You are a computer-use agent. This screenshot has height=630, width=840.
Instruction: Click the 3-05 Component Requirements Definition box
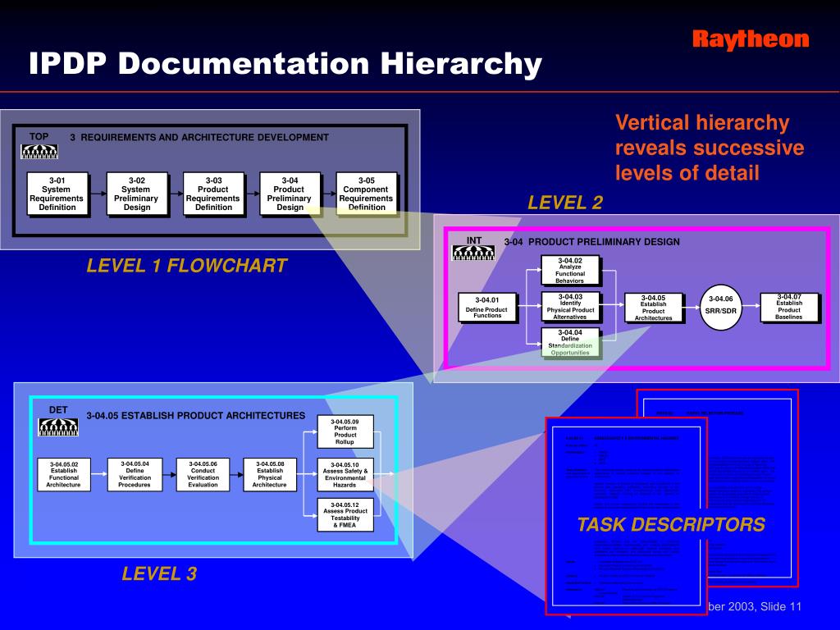pos(367,194)
